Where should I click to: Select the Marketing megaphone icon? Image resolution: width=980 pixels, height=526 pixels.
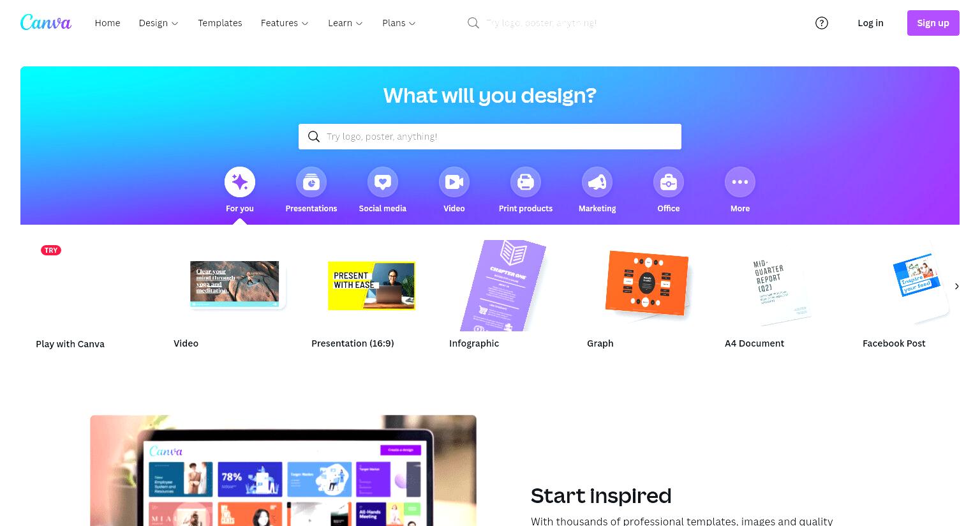click(x=597, y=182)
